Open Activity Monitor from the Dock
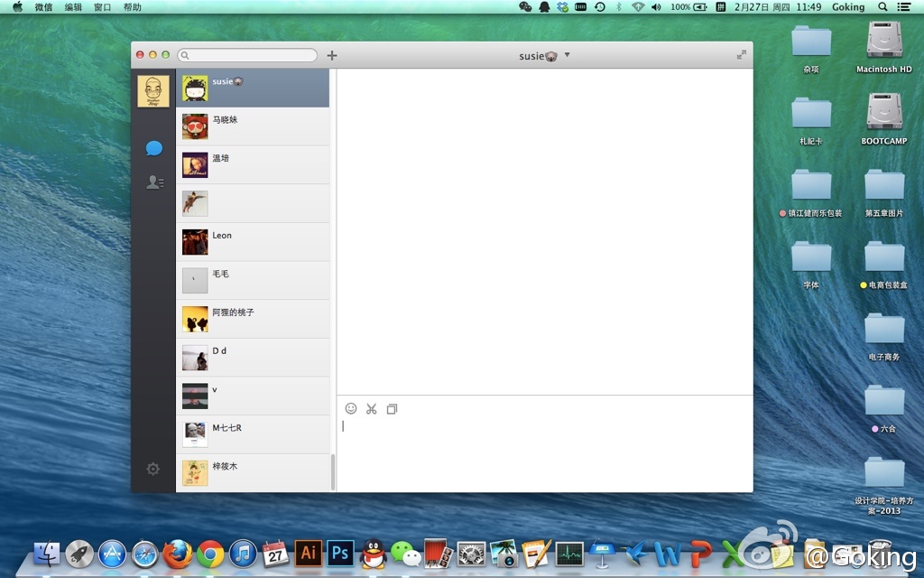924x578 pixels. pos(569,554)
